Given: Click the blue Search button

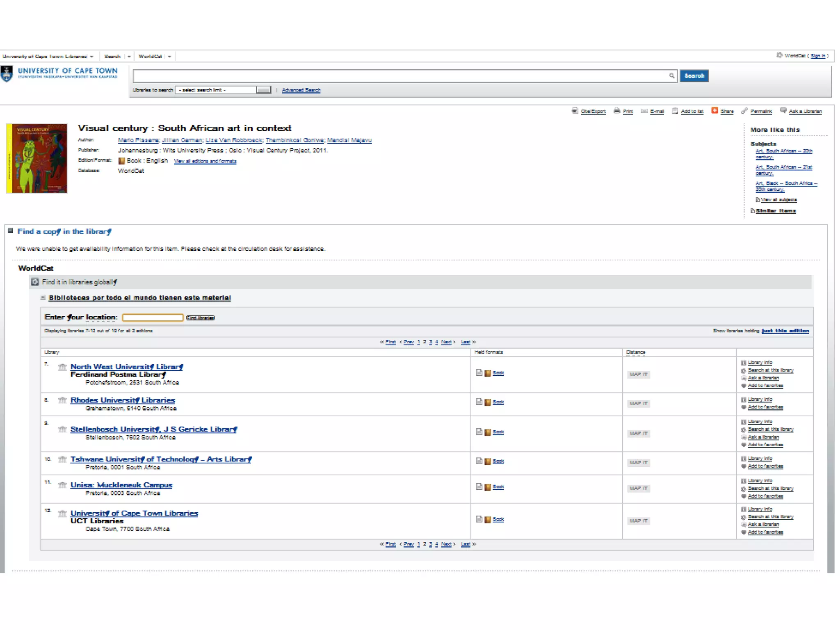Looking at the screenshot, I should [694, 76].
